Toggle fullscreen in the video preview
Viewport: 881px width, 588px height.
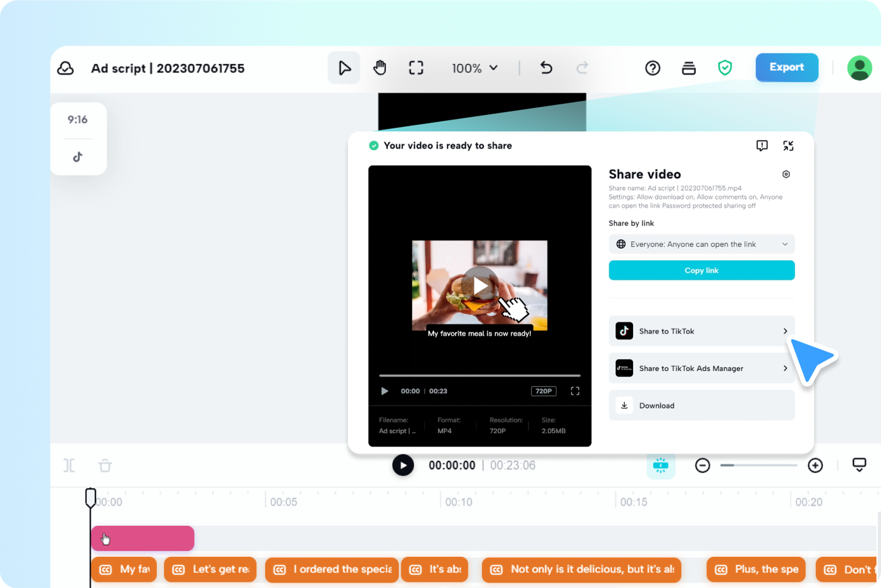575,391
